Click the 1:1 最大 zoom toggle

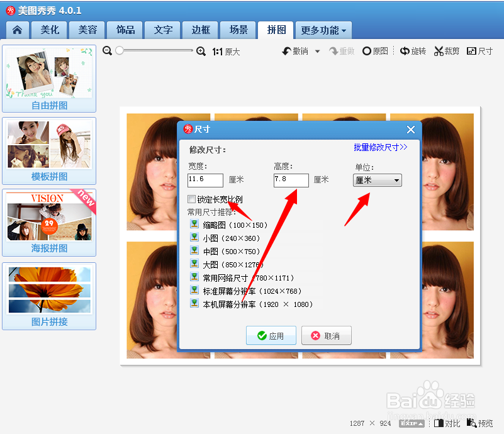[228, 51]
